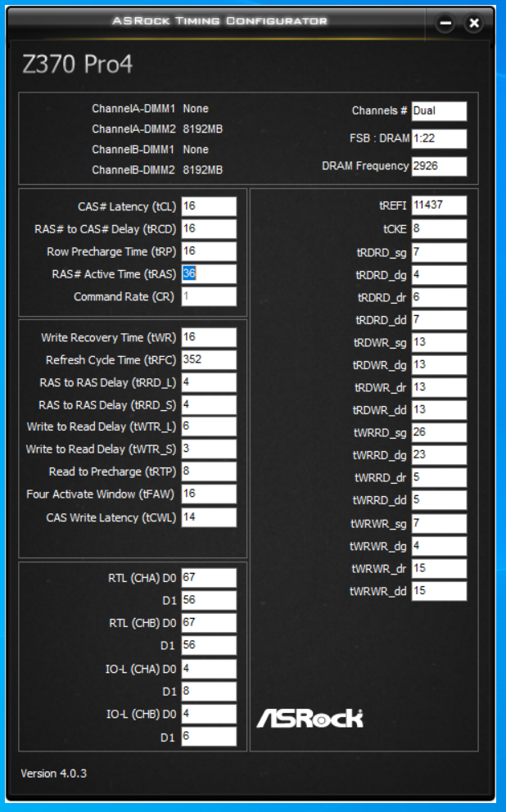
Task: Select the tRDRD_dd value field
Action: tap(439, 320)
